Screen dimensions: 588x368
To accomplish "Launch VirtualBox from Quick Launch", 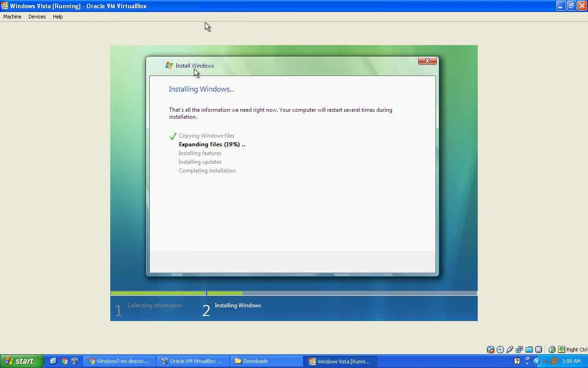I will tap(74, 361).
